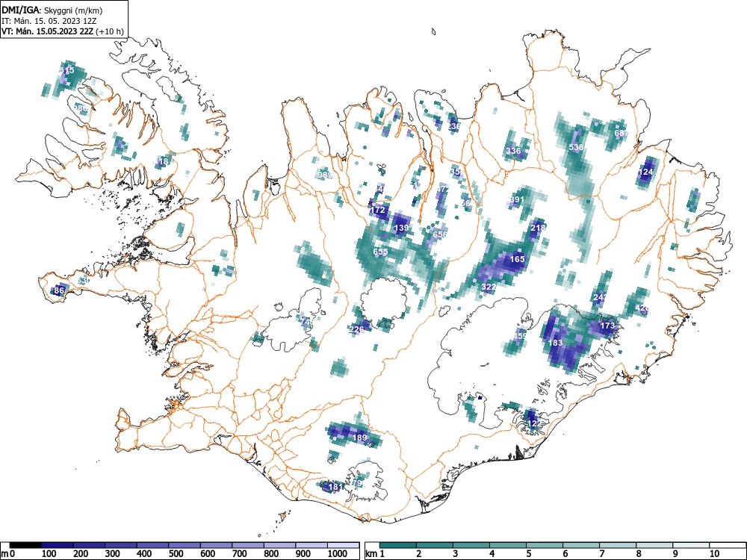The height and width of the screenshot is (560, 747).
Task: Click the map value '218'
Action: tap(538, 228)
